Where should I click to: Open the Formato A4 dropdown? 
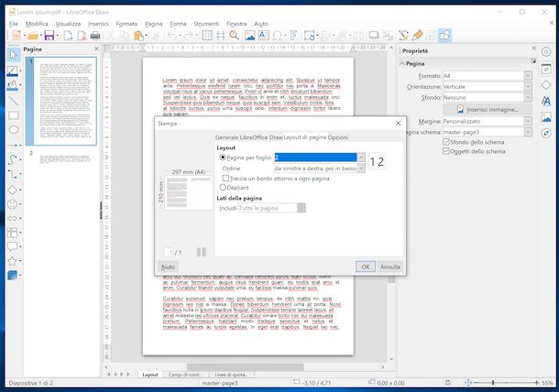pyautogui.click(x=528, y=75)
